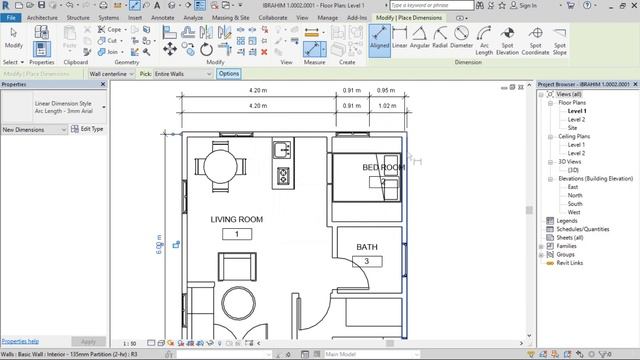Screen dimensions: 640x360
Task: Open the Wall centerline dropdown
Action: point(111,74)
